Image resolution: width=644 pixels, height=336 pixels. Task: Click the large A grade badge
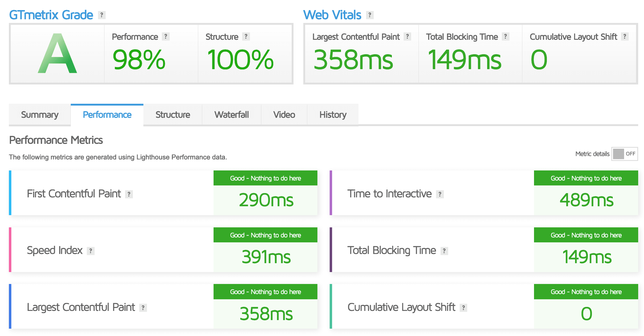pos(57,54)
